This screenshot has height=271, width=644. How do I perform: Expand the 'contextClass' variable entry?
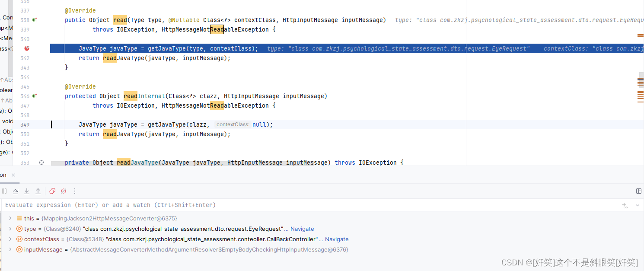click(10, 239)
